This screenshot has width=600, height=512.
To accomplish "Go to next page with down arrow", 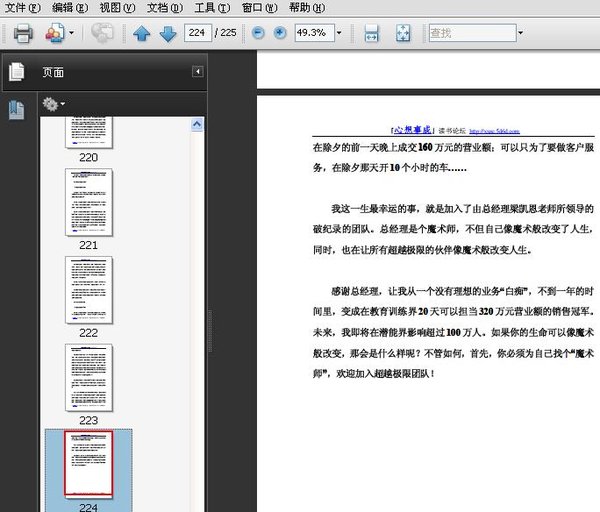I will [x=166, y=33].
